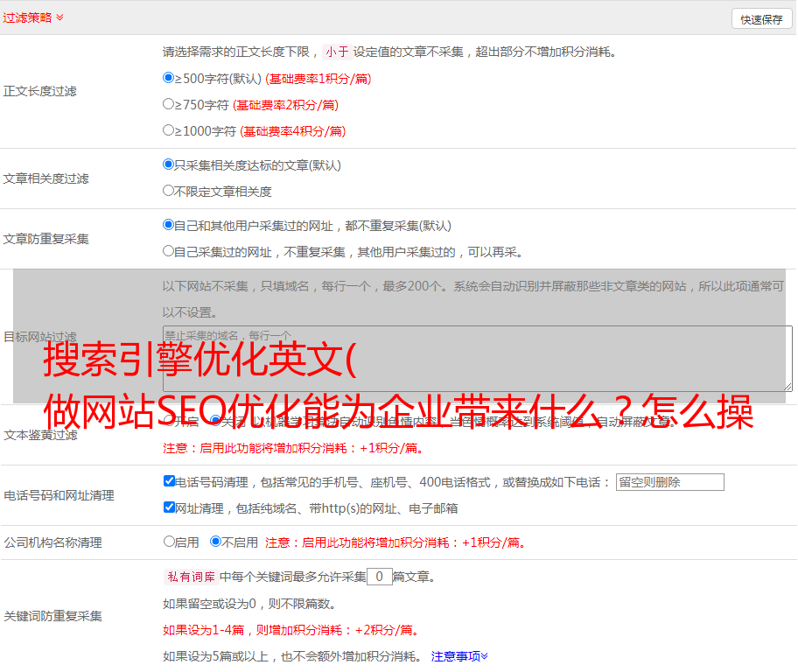Click the 关键词防重复采集 row label
This screenshot has width=798, height=672.
[x=52, y=616]
